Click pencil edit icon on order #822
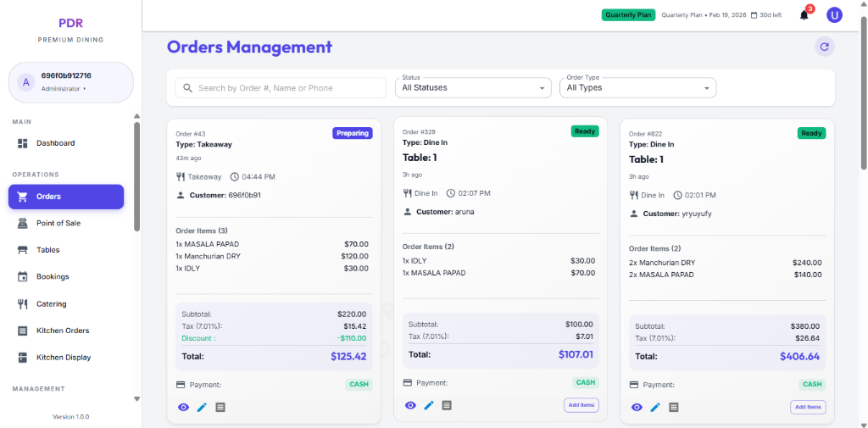The width and height of the screenshot is (868, 428). tap(655, 407)
